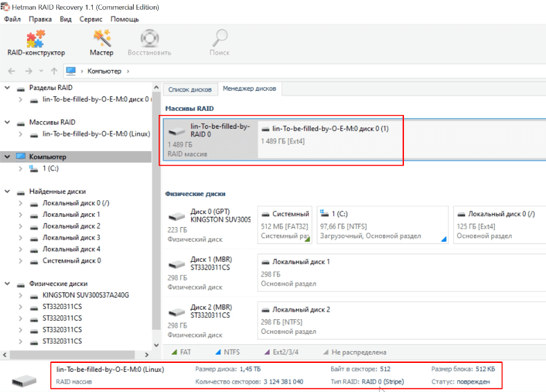Select the RAID 0 array disk icon
Image resolution: width=546 pixels, height=392 pixels.
178,132
